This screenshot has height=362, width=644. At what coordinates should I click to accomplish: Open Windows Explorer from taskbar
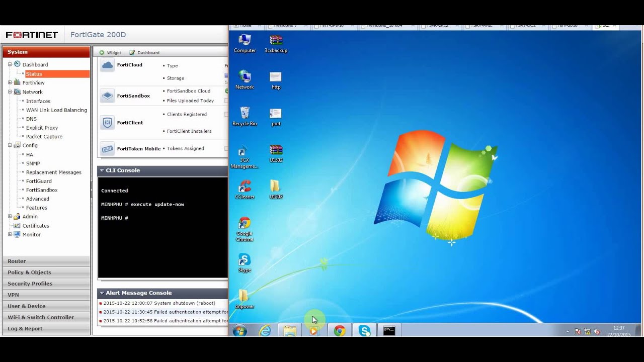(x=289, y=331)
